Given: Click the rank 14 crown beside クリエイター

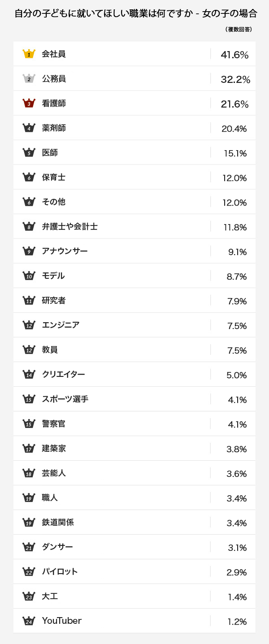Looking at the screenshot, I should tap(29, 374).
